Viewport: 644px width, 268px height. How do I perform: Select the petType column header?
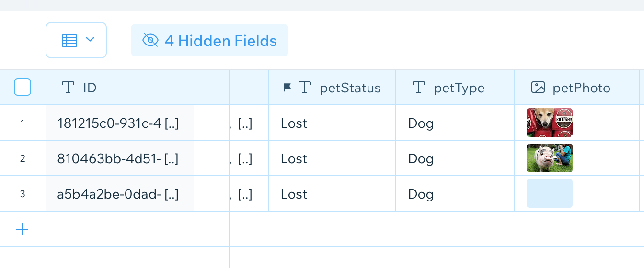tap(455, 87)
